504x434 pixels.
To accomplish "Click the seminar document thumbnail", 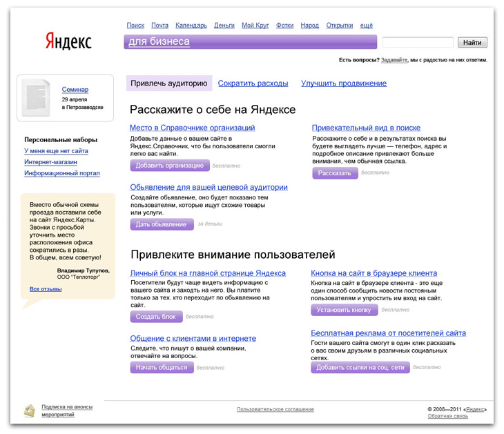I will (x=36, y=98).
